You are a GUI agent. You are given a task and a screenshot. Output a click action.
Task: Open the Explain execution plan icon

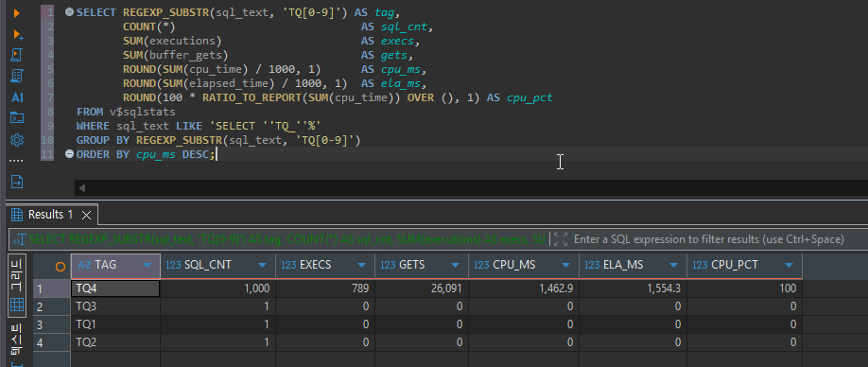click(17, 76)
